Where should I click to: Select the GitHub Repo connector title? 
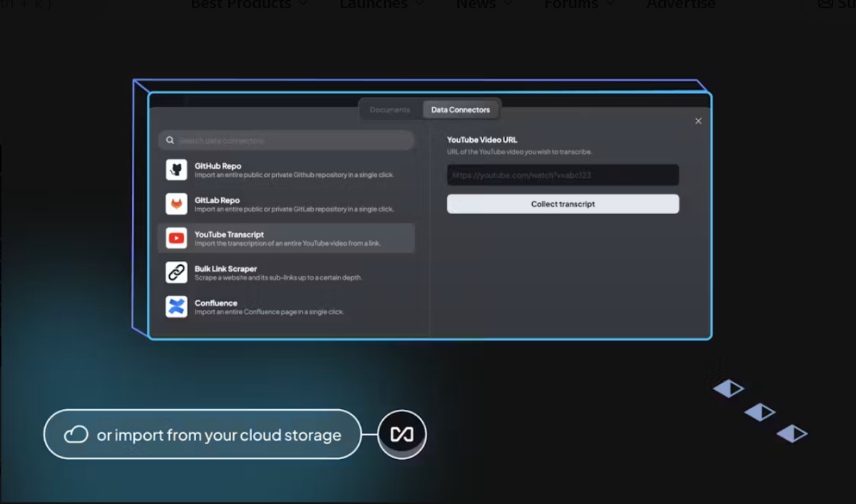coord(218,166)
